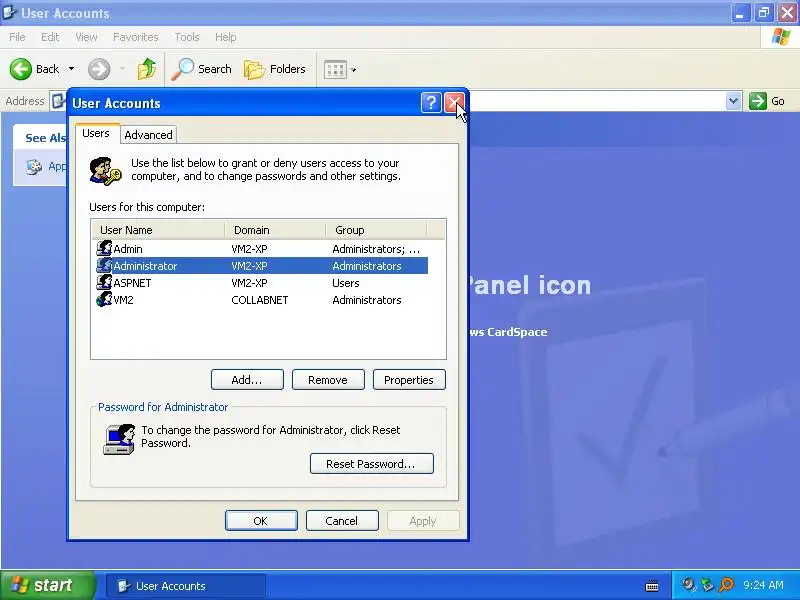
Task: Click the Reset Password... button
Action: (x=371, y=464)
